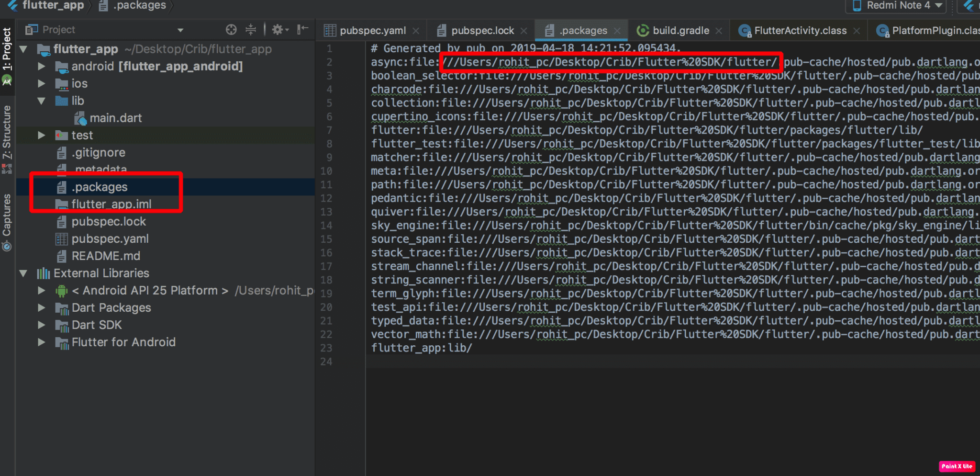Close the build.gradle tab

(x=719, y=31)
